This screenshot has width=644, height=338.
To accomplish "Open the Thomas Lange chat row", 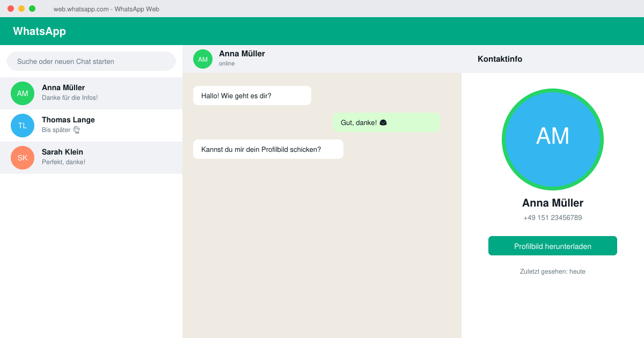I will point(91,126).
